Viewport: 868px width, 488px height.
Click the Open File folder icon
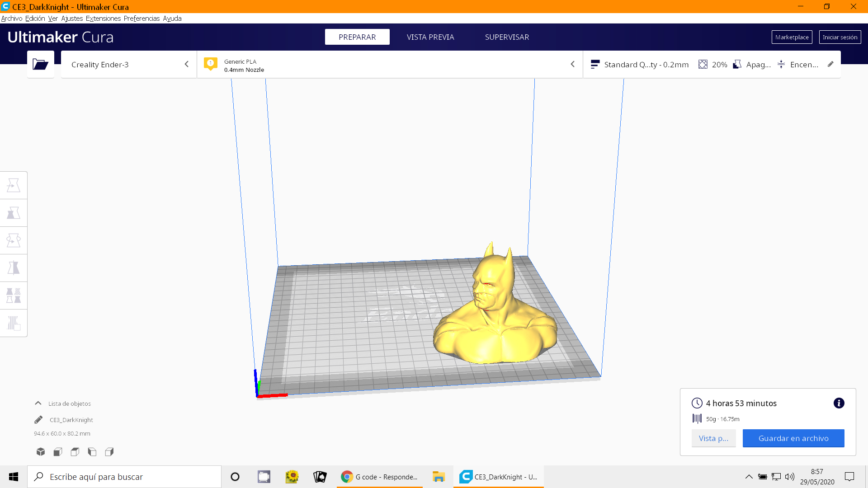pos(40,65)
